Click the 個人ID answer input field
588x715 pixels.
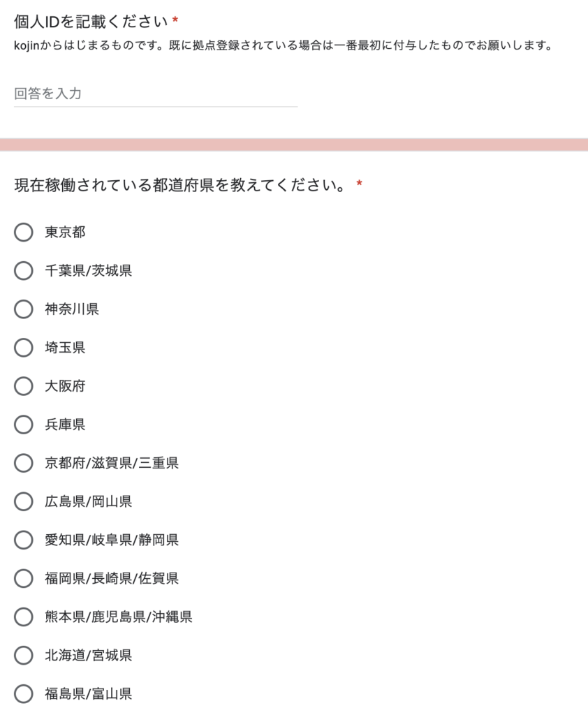click(x=156, y=94)
